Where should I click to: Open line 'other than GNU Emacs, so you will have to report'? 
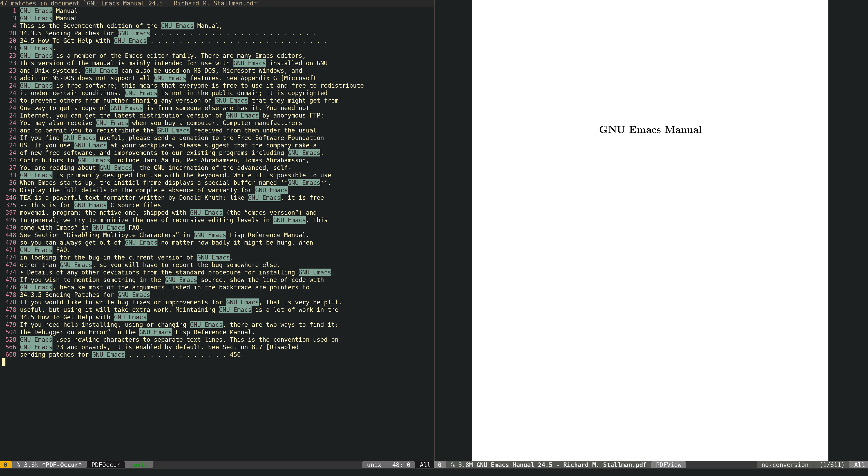(x=150, y=265)
